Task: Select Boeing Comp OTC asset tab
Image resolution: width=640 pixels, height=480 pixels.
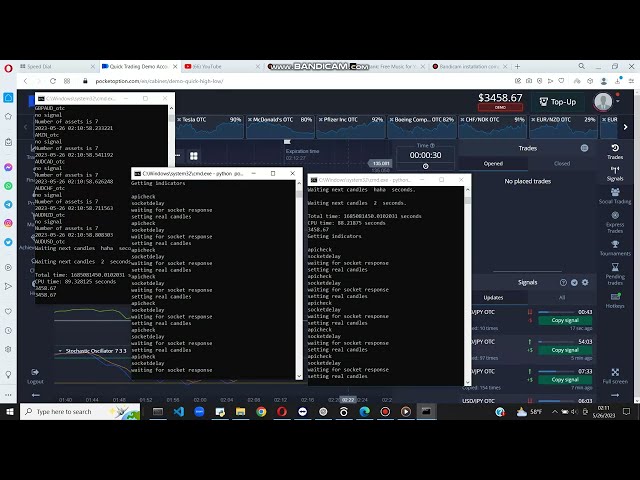Action: tap(422, 127)
